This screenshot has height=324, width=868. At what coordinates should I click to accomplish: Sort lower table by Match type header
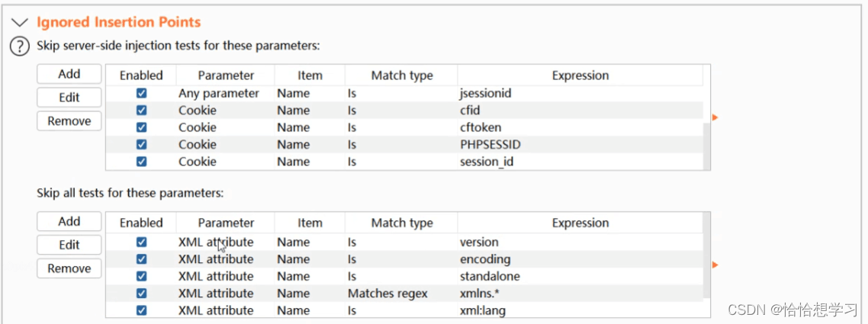401,223
